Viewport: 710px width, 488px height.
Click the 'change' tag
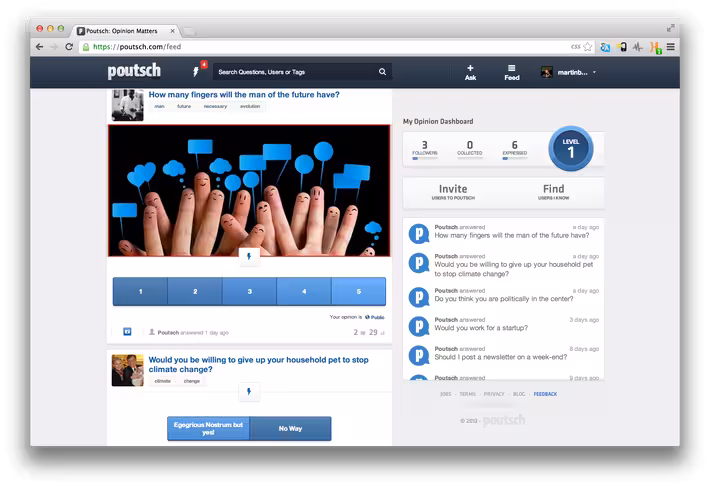(192, 381)
